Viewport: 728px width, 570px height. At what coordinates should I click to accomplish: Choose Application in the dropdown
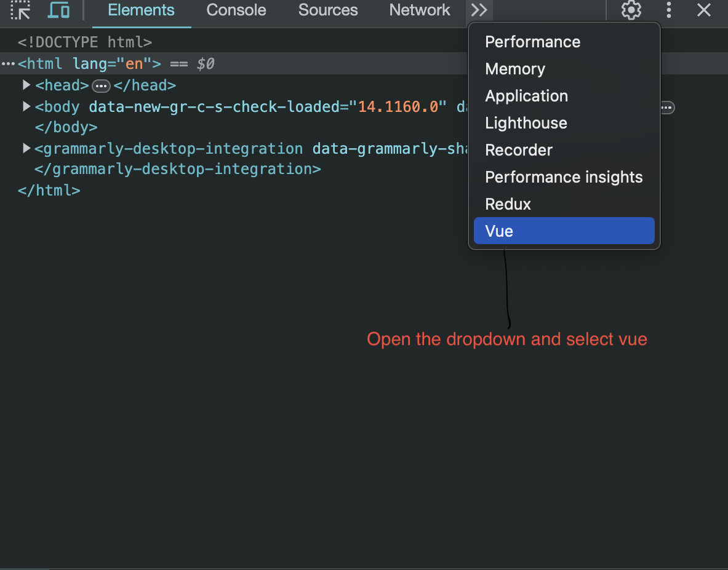tap(564, 95)
